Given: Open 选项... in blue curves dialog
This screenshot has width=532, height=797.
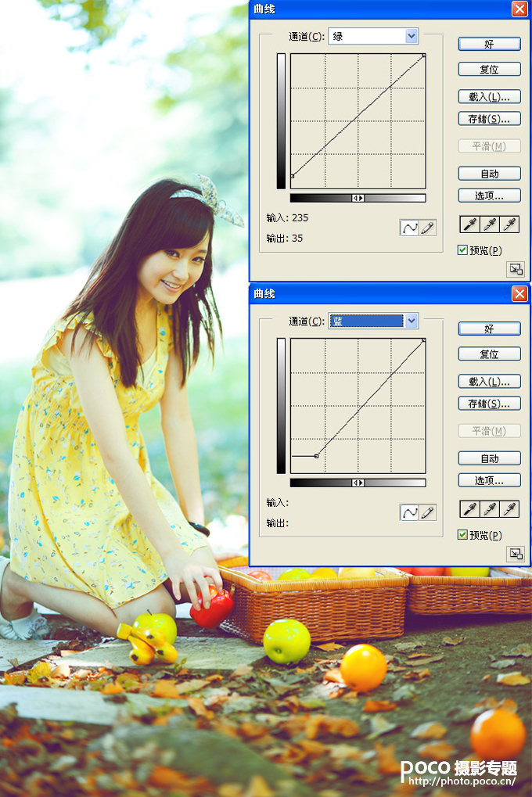Looking at the screenshot, I should 489,480.
